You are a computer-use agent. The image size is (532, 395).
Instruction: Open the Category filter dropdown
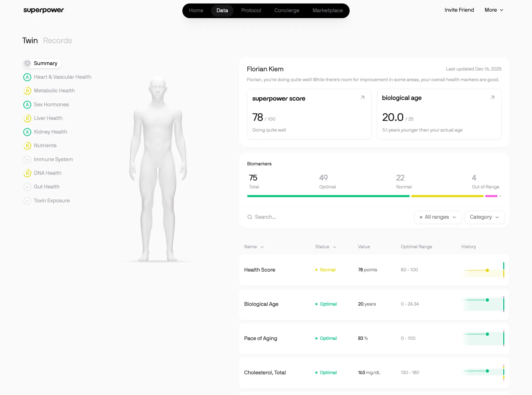(484, 217)
